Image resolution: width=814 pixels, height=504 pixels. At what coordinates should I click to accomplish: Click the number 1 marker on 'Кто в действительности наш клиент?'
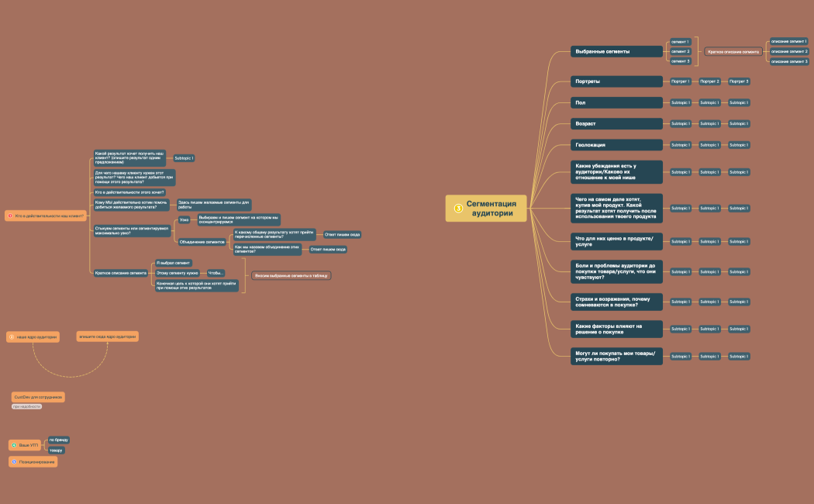click(10, 216)
